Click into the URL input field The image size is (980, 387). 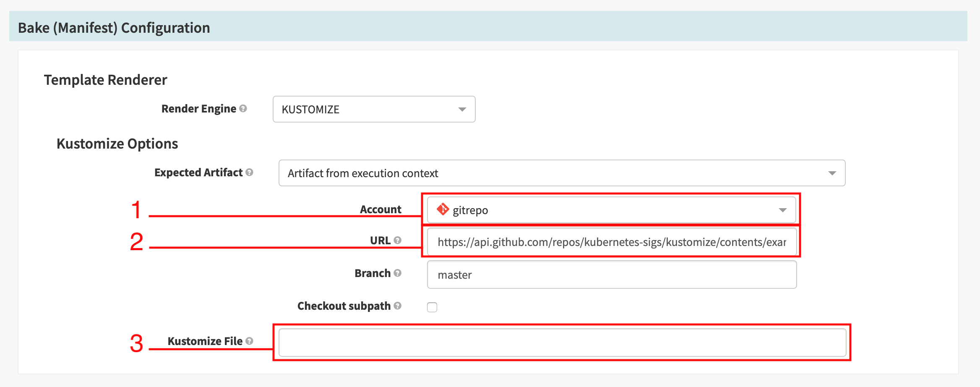click(x=611, y=242)
